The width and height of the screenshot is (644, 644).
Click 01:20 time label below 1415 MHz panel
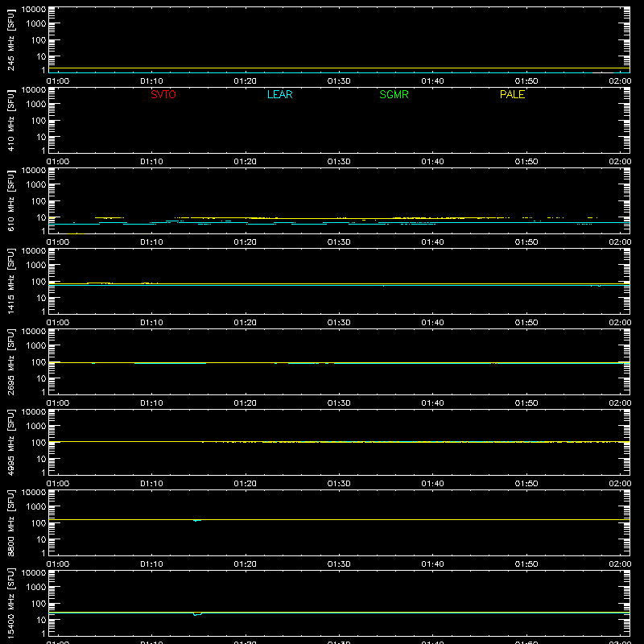click(x=246, y=323)
